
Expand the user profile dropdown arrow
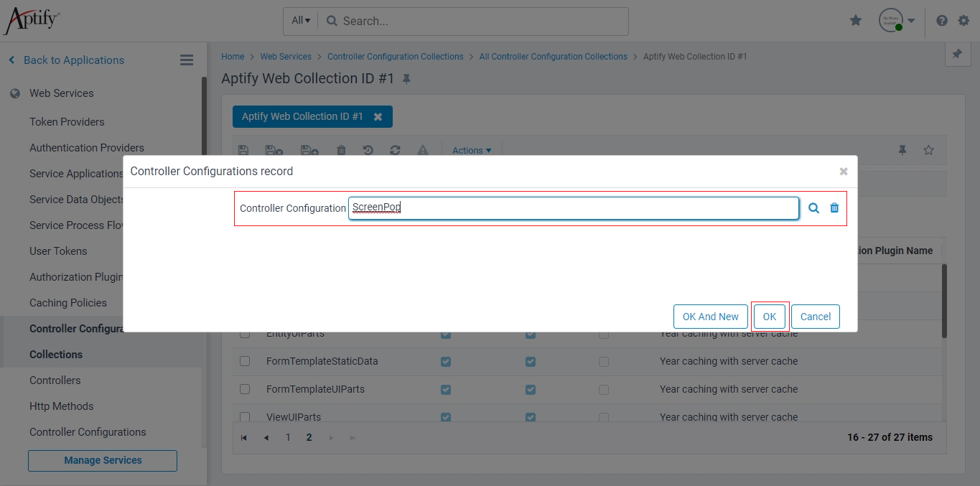[x=911, y=21]
